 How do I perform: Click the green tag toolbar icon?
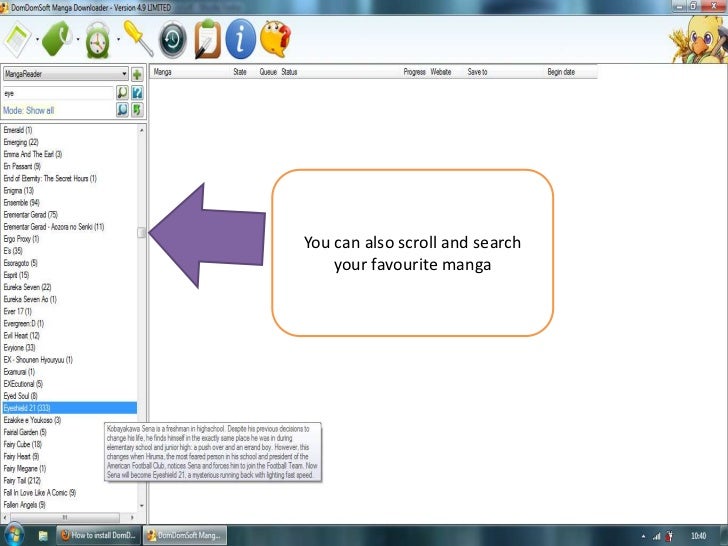57,39
